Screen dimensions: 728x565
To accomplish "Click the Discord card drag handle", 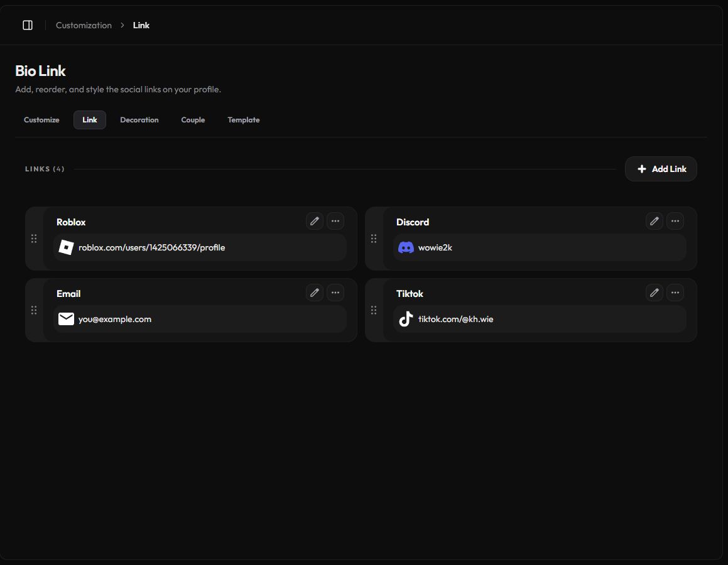I will pyautogui.click(x=374, y=239).
